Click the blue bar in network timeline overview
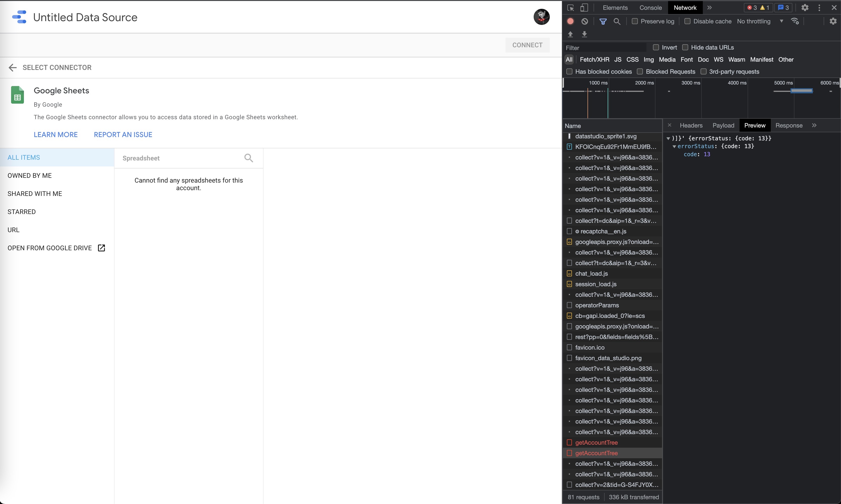 [801, 91]
